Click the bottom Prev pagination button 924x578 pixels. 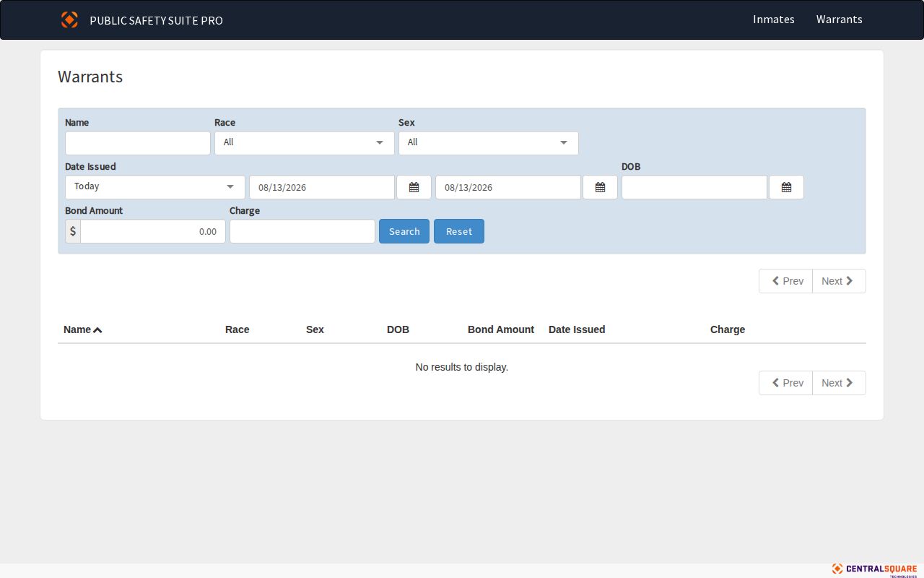tap(786, 383)
